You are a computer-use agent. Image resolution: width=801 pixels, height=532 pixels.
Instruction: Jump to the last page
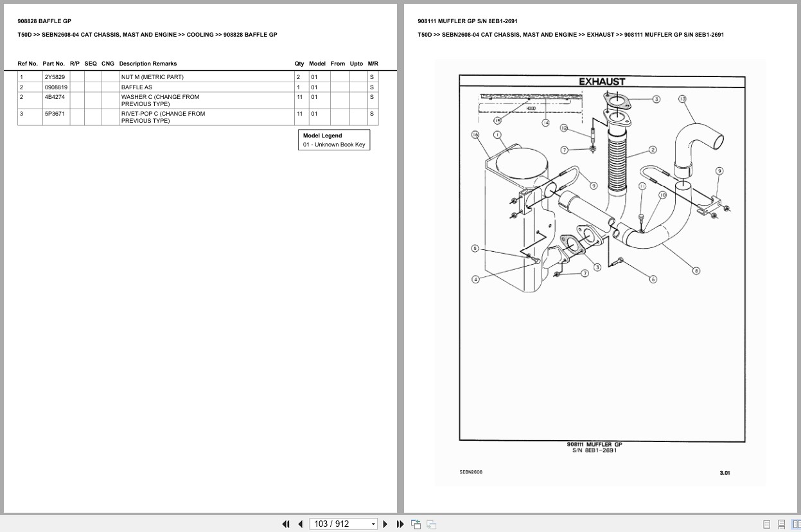coord(400,524)
